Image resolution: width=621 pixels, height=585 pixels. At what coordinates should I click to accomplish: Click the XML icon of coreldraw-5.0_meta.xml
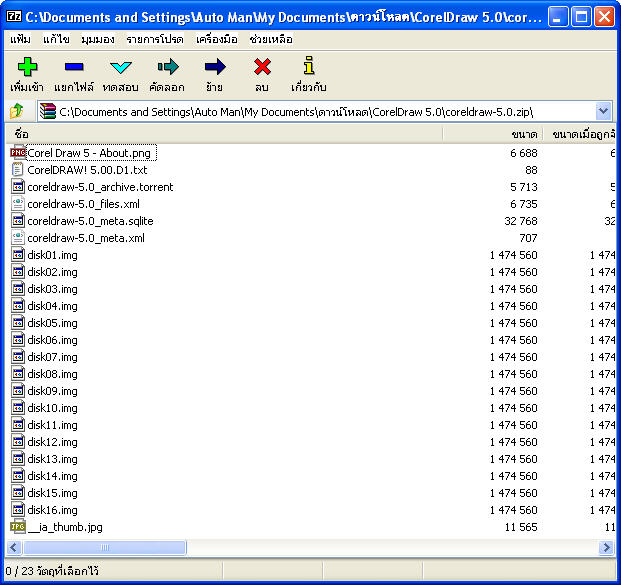[18, 238]
